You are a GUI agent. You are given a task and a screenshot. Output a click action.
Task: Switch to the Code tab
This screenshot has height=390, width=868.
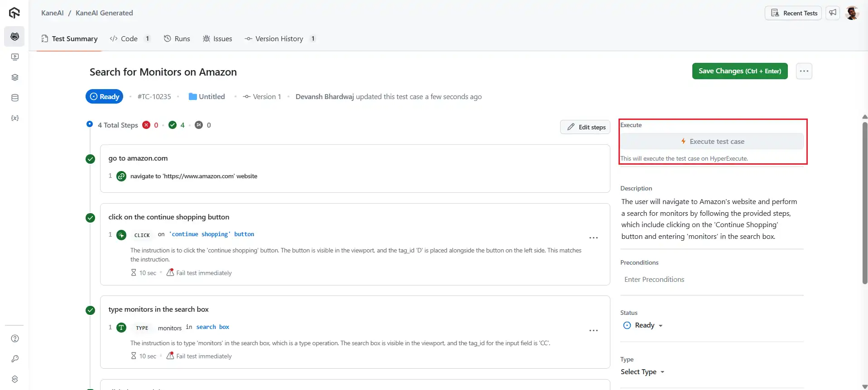click(129, 39)
